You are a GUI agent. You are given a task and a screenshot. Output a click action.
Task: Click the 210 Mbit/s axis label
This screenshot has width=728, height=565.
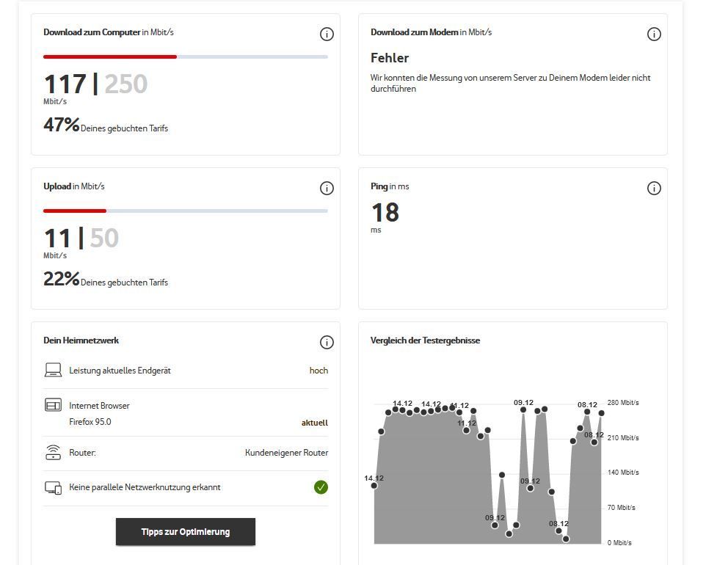(623, 438)
